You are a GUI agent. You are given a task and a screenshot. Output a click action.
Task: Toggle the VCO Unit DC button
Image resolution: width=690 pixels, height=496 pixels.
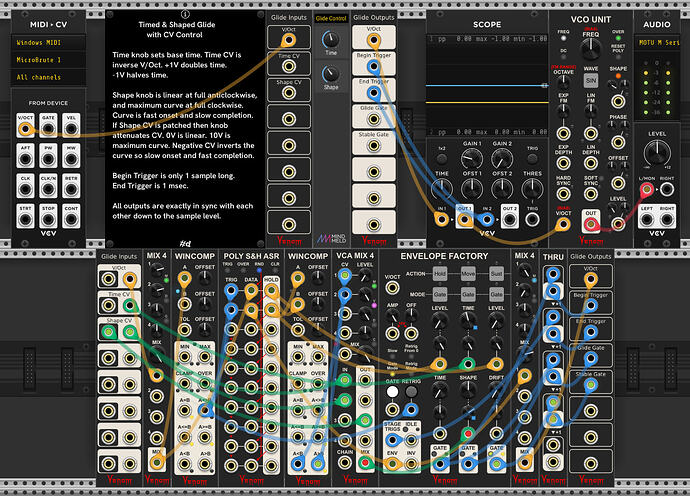coord(563,57)
